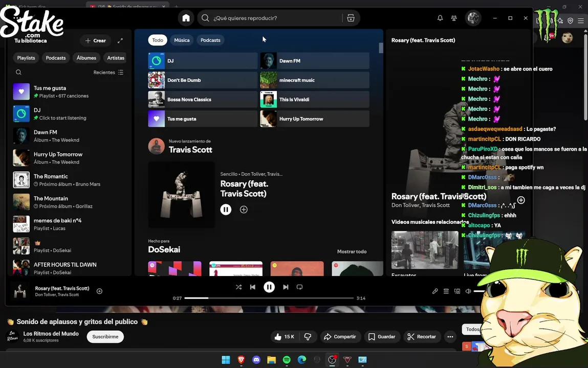
Task: Like the YouTube video (15 K)
Action: 284,336
